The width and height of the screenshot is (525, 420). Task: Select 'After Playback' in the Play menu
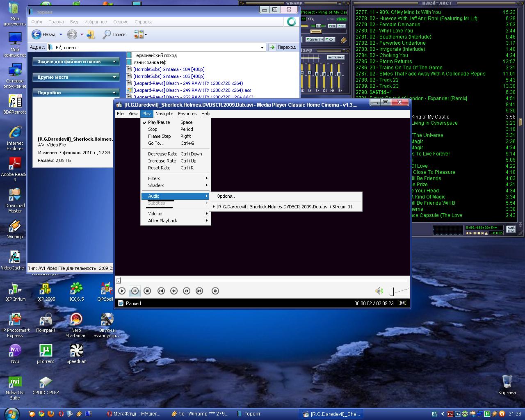coord(162,221)
